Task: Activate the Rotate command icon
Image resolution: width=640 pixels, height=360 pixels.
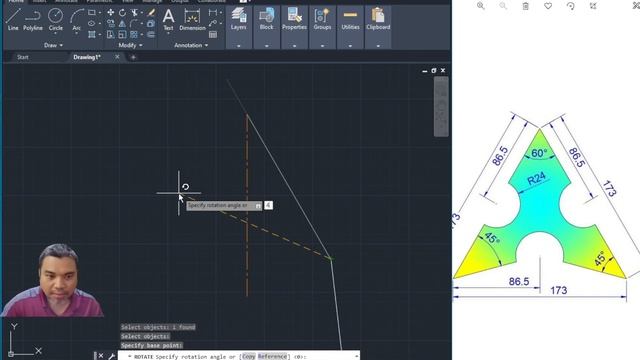Action: point(122,13)
